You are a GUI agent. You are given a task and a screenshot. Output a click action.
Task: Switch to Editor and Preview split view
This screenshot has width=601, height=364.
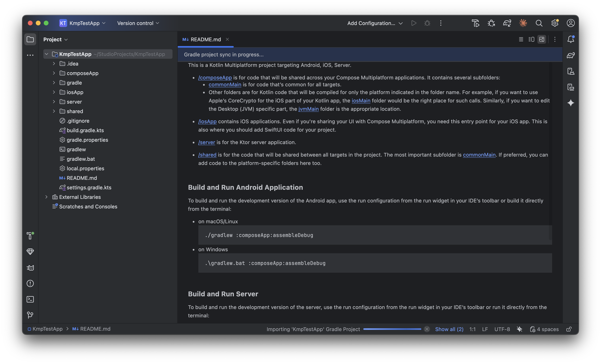click(x=531, y=39)
